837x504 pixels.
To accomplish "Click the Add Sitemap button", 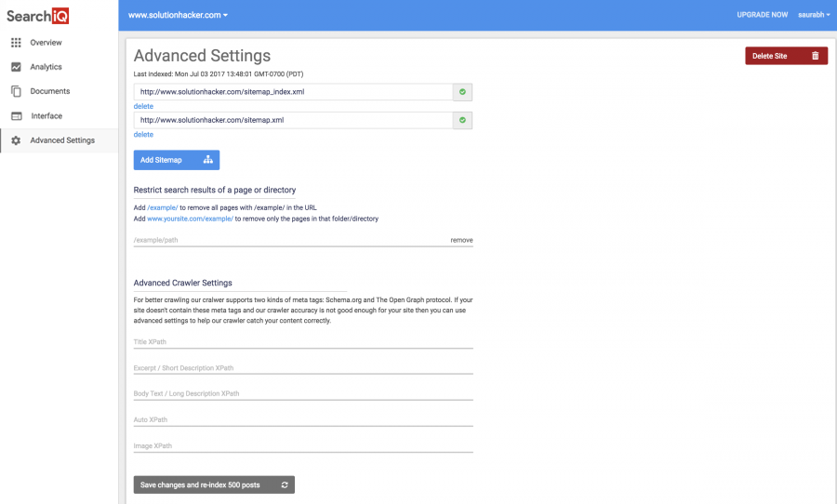I will tap(176, 160).
